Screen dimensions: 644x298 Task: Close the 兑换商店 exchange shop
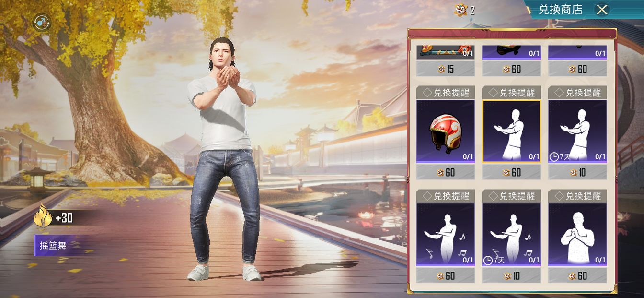[602, 10]
